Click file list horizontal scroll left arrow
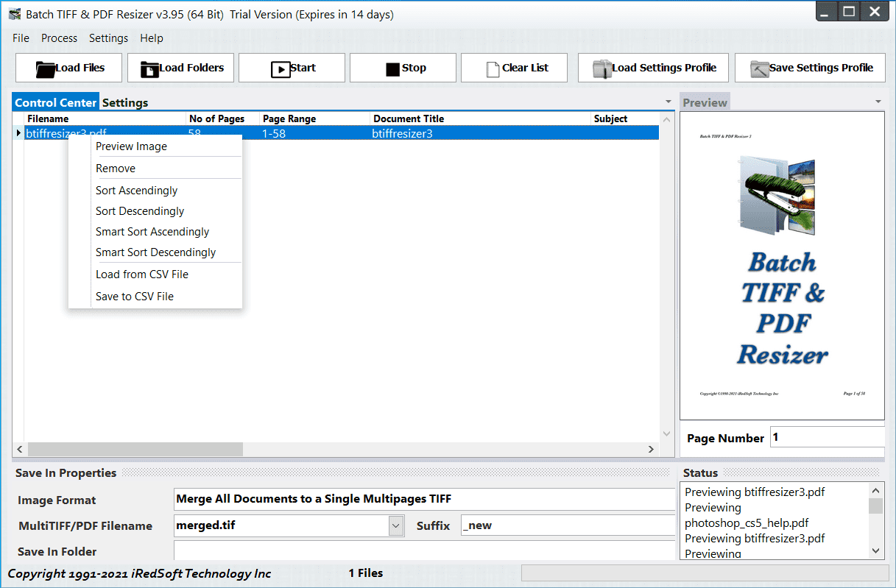Viewport: 896px width, 588px height. pyautogui.click(x=20, y=449)
